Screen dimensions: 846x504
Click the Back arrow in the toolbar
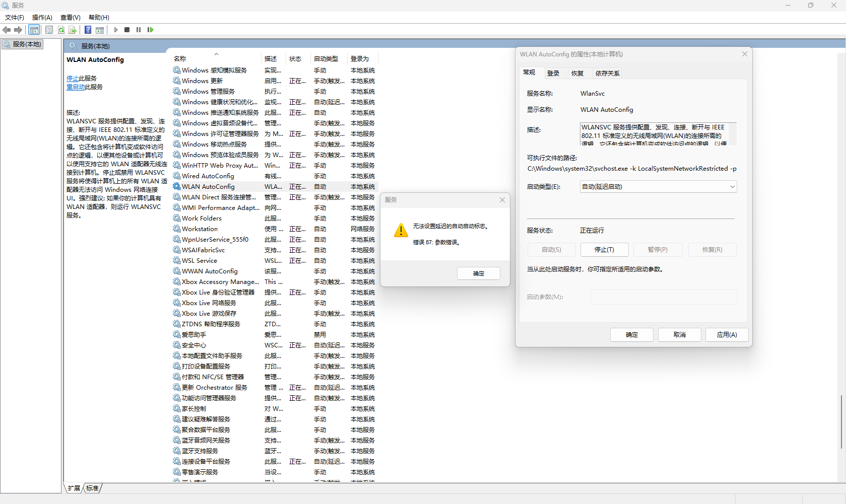point(7,30)
